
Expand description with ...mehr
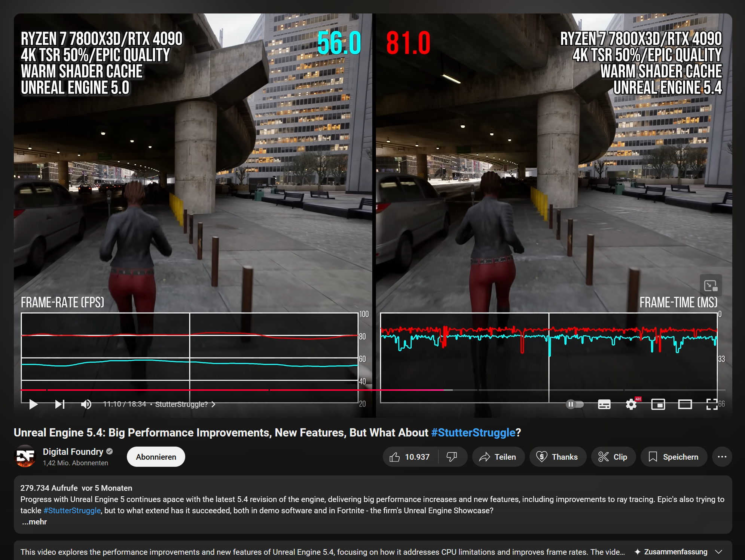pos(34,522)
